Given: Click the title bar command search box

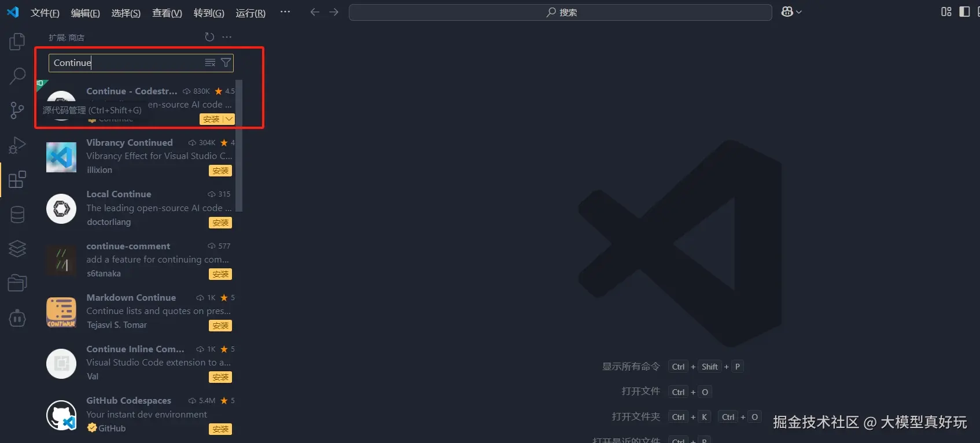Looking at the screenshot, I should [x=561, y=12].
